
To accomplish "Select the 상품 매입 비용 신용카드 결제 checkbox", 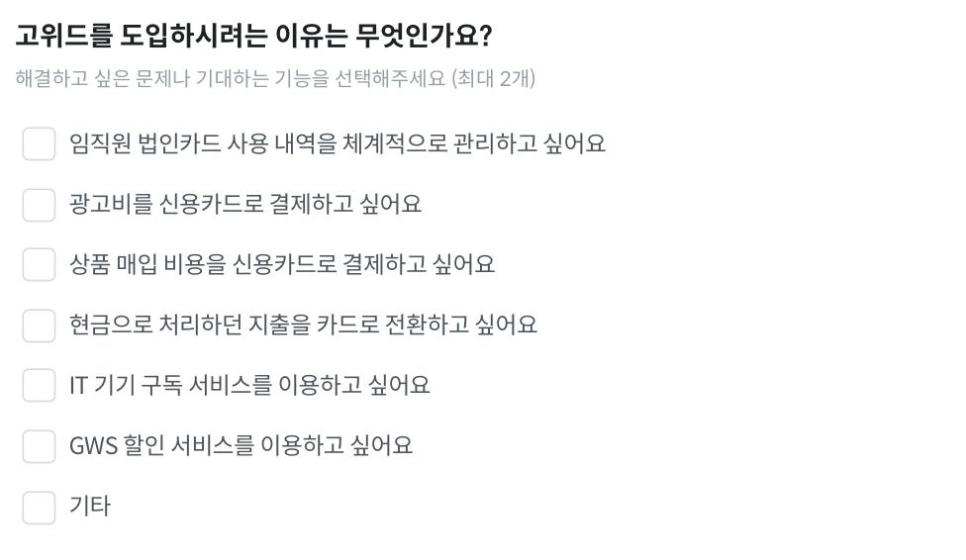I will click(39, 264).
